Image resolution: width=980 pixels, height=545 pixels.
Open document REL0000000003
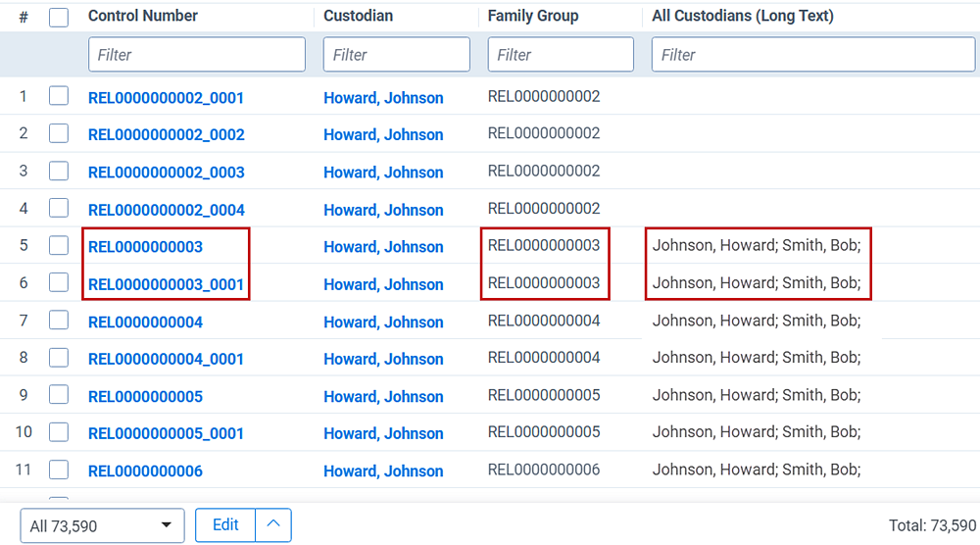(145, 246)
